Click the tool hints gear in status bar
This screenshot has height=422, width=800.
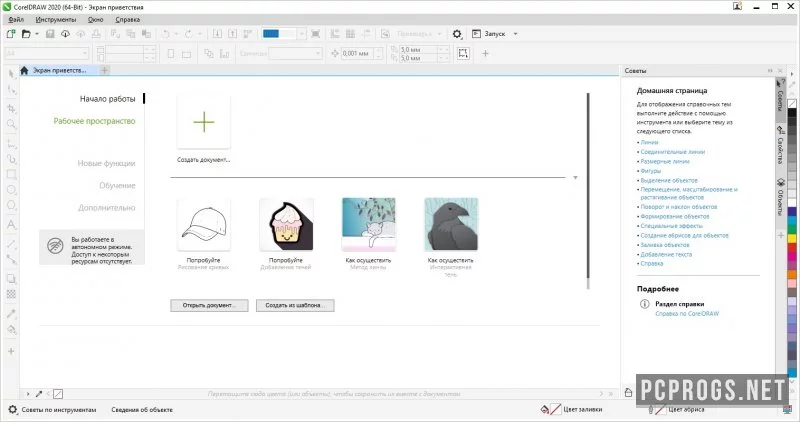tap(13, 409)
